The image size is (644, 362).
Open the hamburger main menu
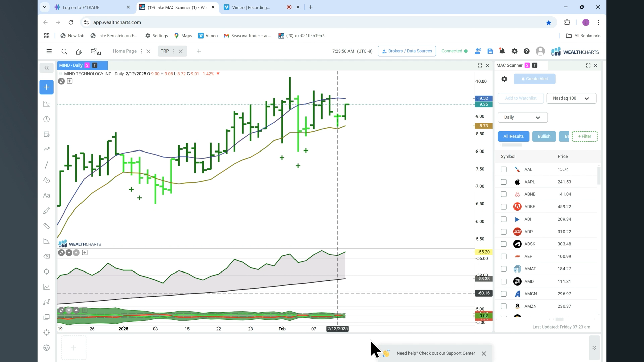pos(49,51)
